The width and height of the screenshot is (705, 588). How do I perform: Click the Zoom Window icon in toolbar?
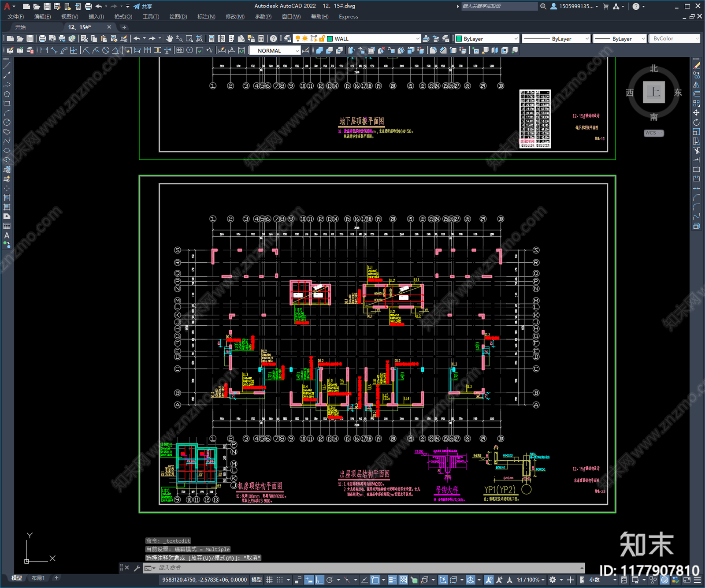[x=189, y=39]
